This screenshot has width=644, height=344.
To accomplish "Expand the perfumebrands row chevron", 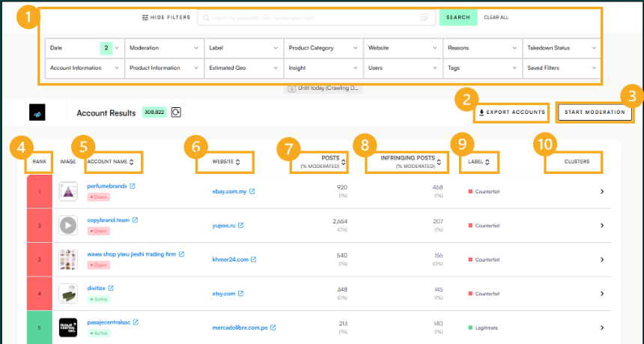I will click(x=601, y=191).
